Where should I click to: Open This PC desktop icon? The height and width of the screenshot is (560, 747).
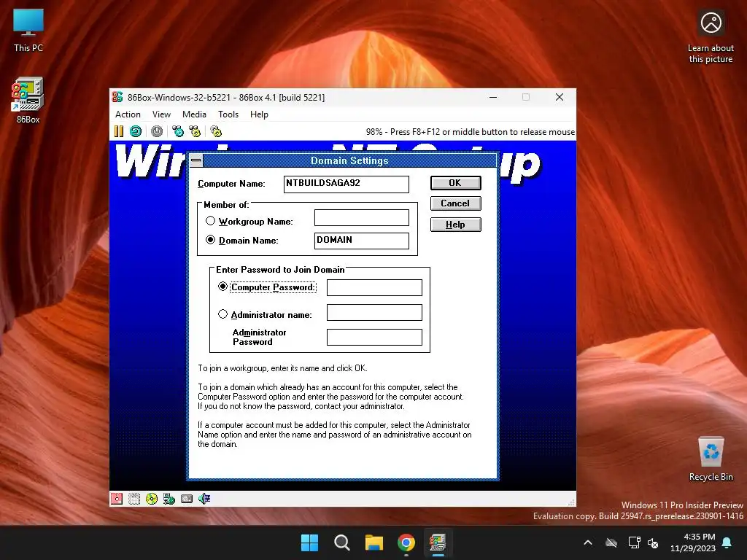(x=28, y=31)
